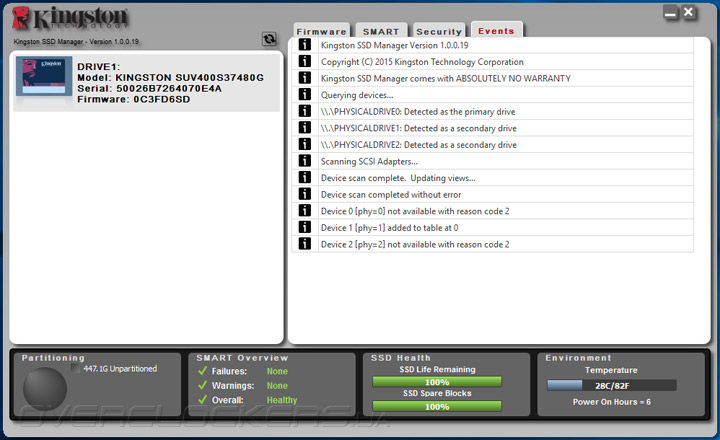The image size is (720, 440).
Task: Close the Kingston SSD Manager window
Action: 688,12
